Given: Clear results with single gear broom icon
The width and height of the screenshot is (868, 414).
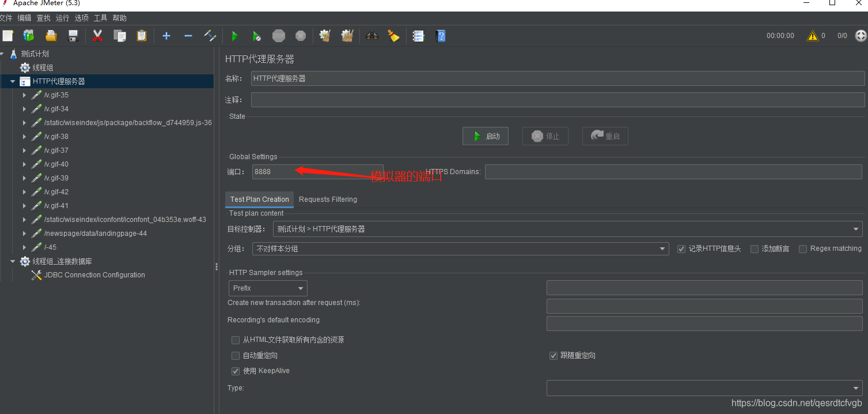Looking at the screenshot, I should coord(325,36).
